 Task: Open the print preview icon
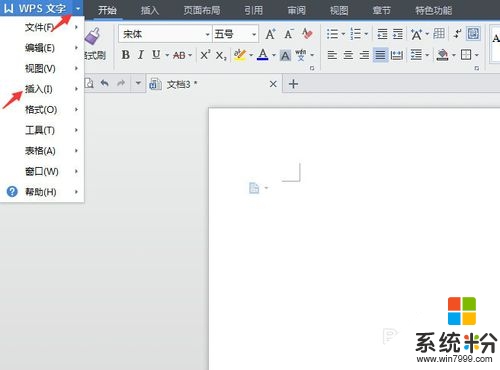(89, 83)
